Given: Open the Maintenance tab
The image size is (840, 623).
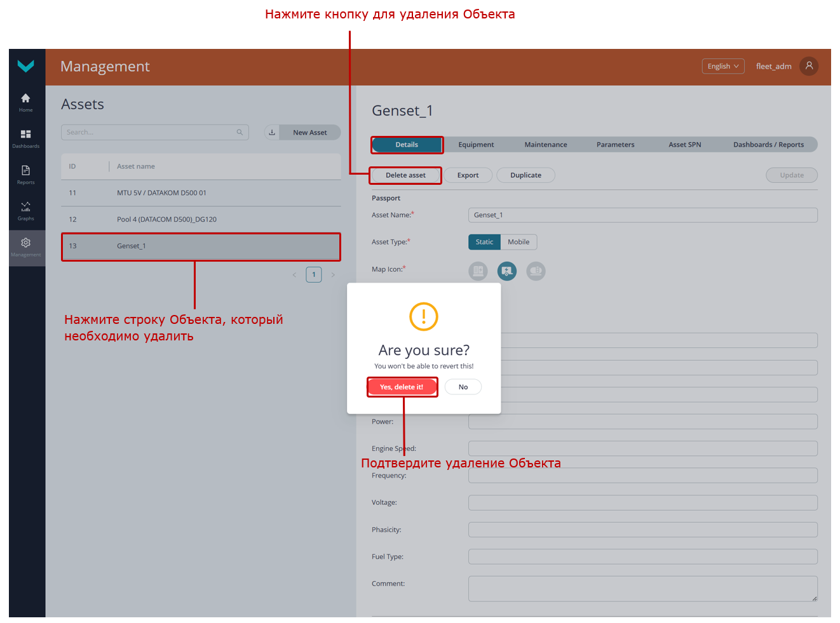Looking at the screenshot, I should pyautogui.click(x=545, y=145).
